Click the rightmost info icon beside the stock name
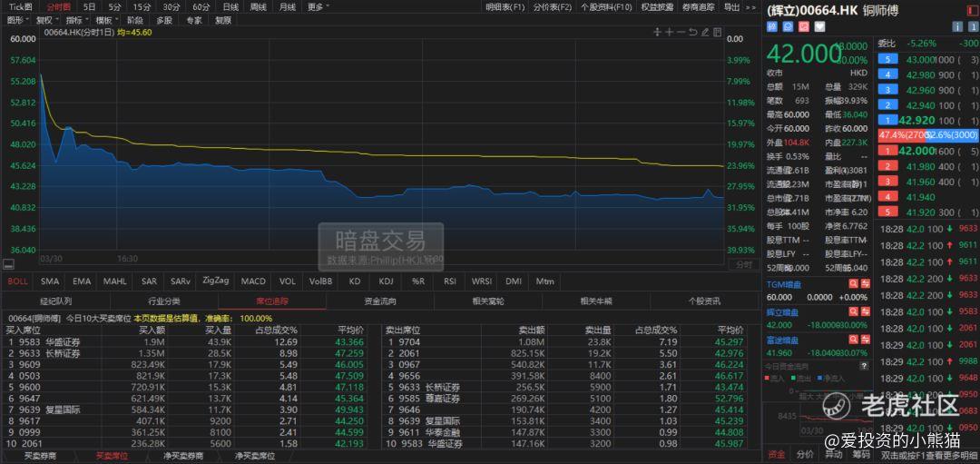Screen dimensions: 980x464 click(x=973, y=27)
